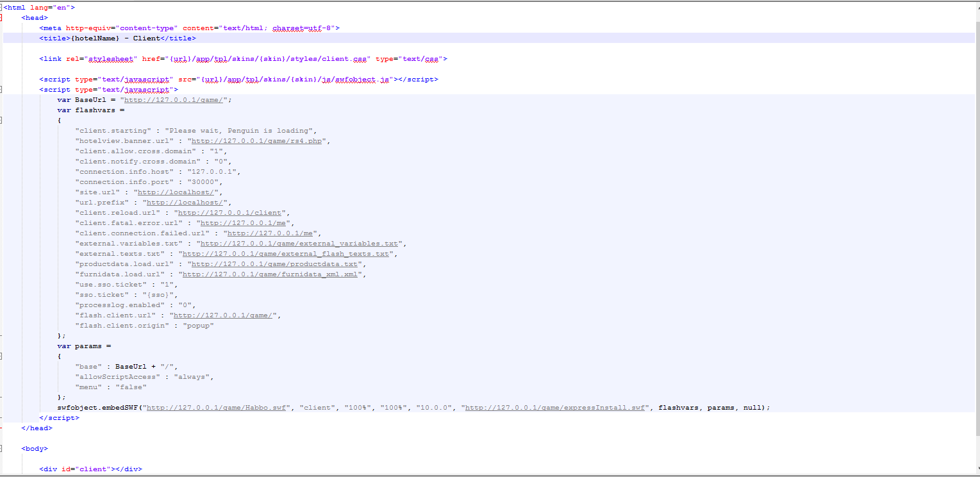Click the closing </head> tag
Screen dimensions: 980x477
(x=37, y=428)
